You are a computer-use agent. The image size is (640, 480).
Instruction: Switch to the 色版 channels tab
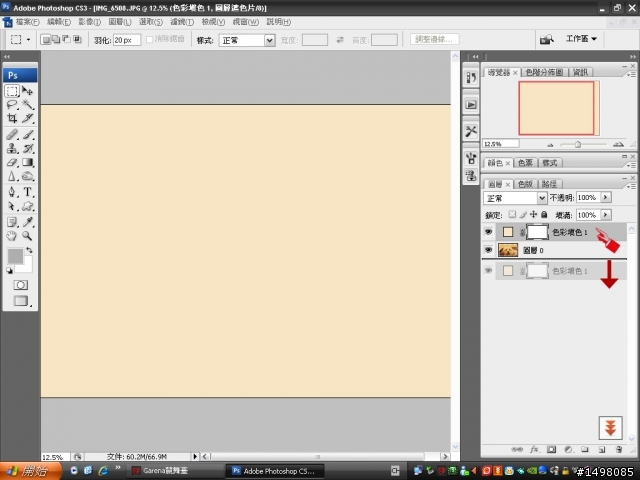(525, 184)
